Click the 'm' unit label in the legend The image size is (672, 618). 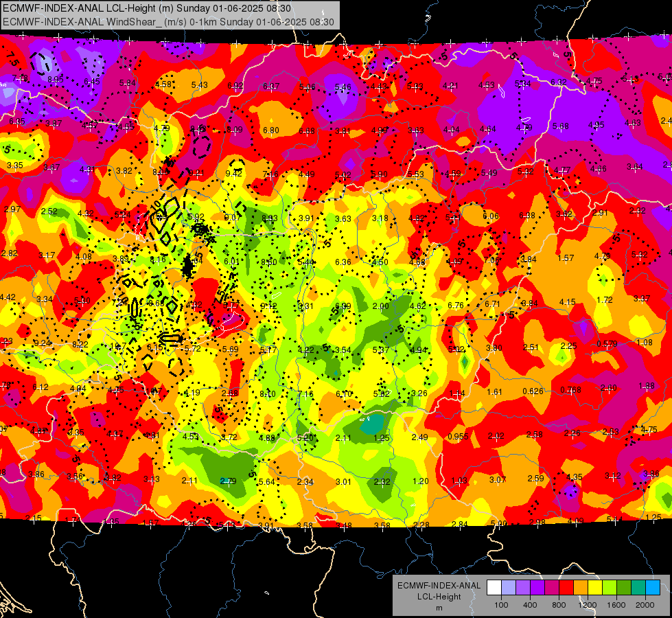[439, 608]
